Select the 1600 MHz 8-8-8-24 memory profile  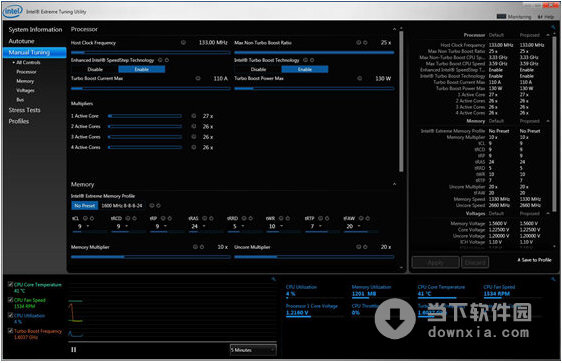click(x=122, y=205)
